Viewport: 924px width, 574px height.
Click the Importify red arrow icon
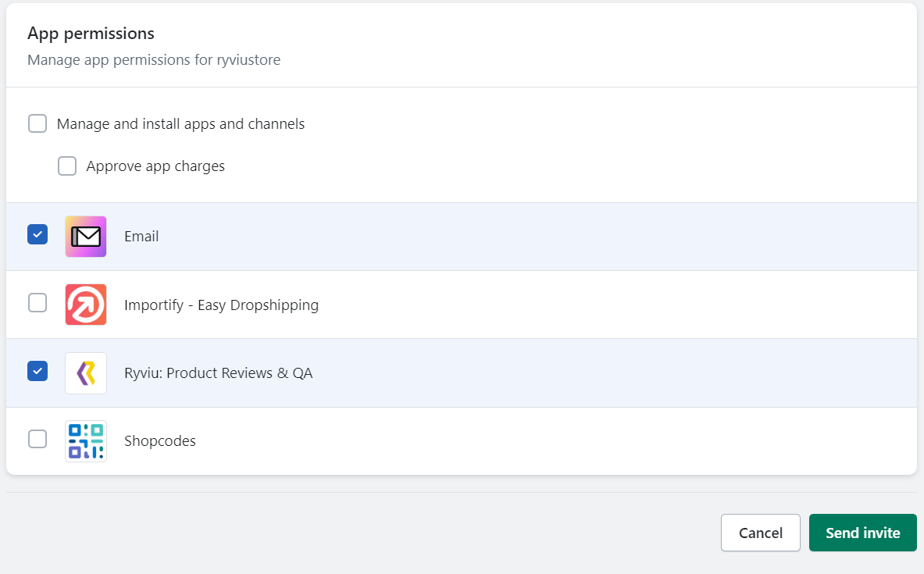[86, 305]
